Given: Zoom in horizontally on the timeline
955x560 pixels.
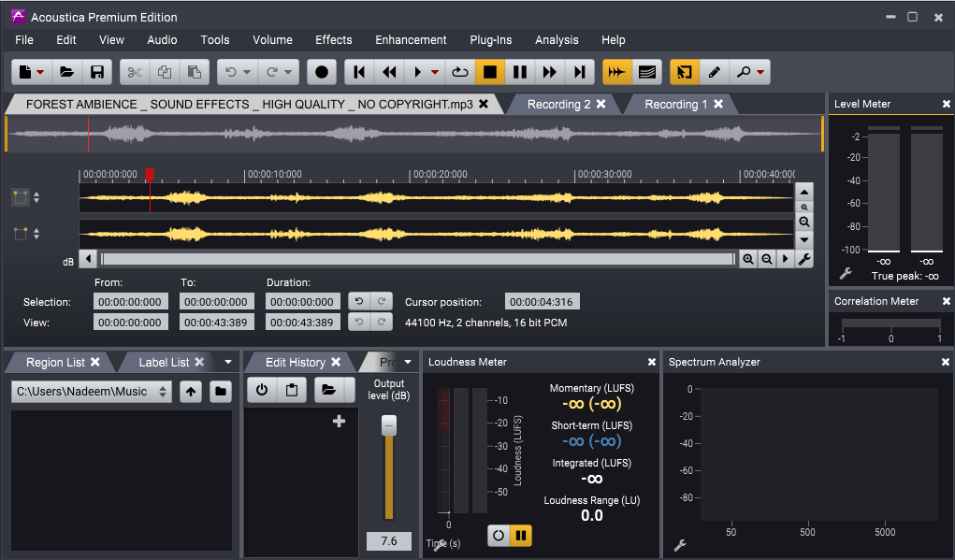Looking at the screenshot, I should (748, 259).
